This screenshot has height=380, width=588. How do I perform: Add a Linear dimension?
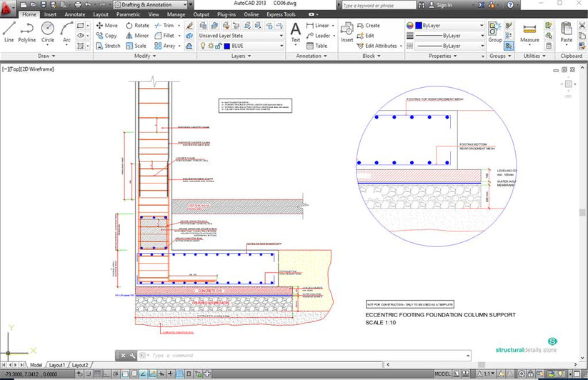318,26
